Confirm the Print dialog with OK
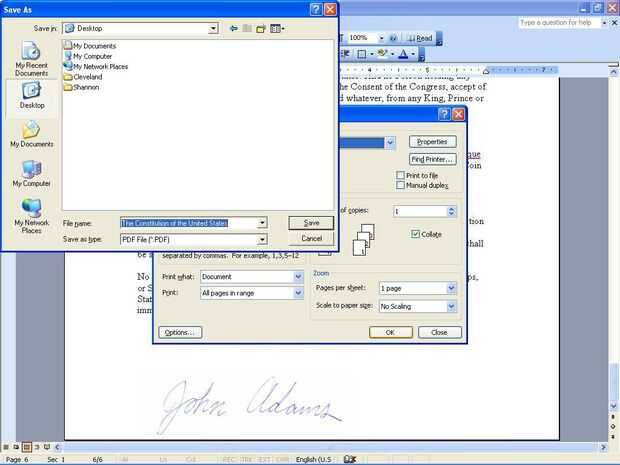This screenshot has height=465, width=620. 390,333
